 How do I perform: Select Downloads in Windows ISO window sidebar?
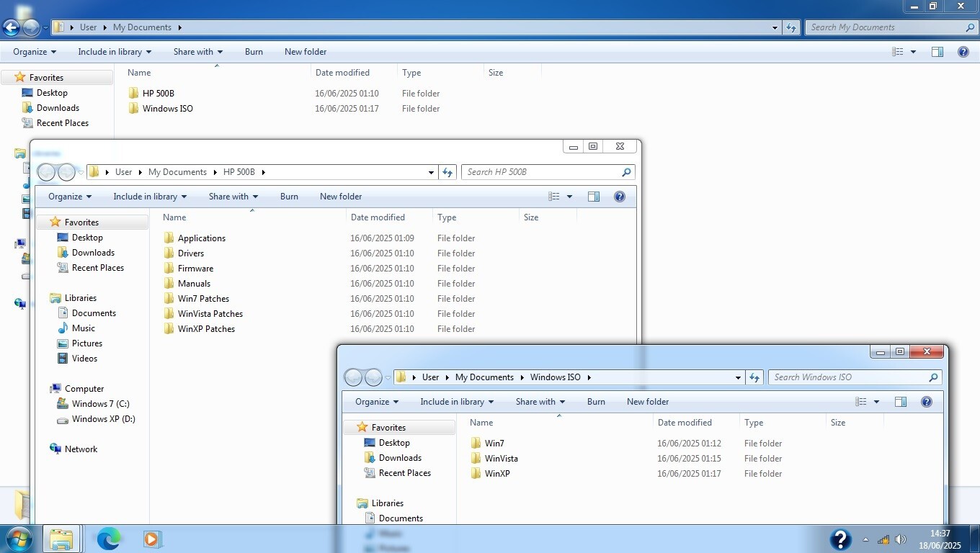(x=393, y=458)
